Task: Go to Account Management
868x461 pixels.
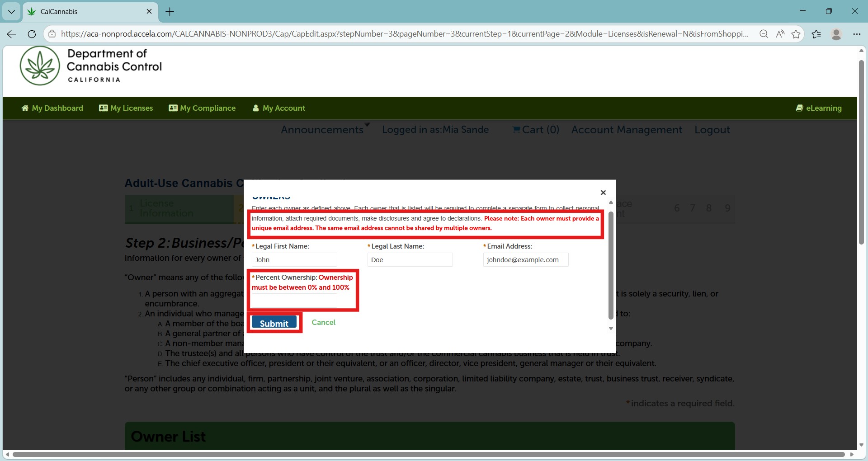Action: [627, 129]
